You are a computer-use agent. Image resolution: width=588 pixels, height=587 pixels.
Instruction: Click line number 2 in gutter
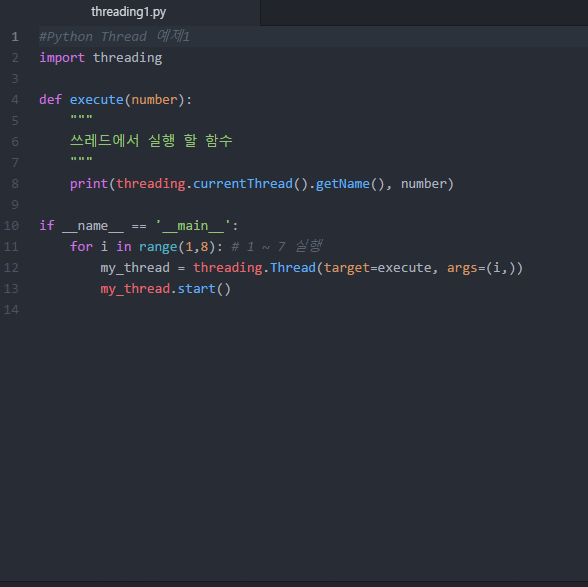pyautogui.click(x=15, y=58)
